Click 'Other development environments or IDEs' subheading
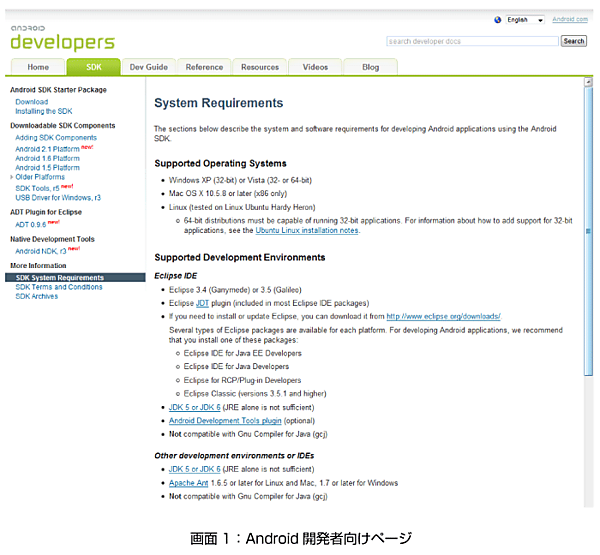This screenshot has height=555, width=600. [234, 456]
